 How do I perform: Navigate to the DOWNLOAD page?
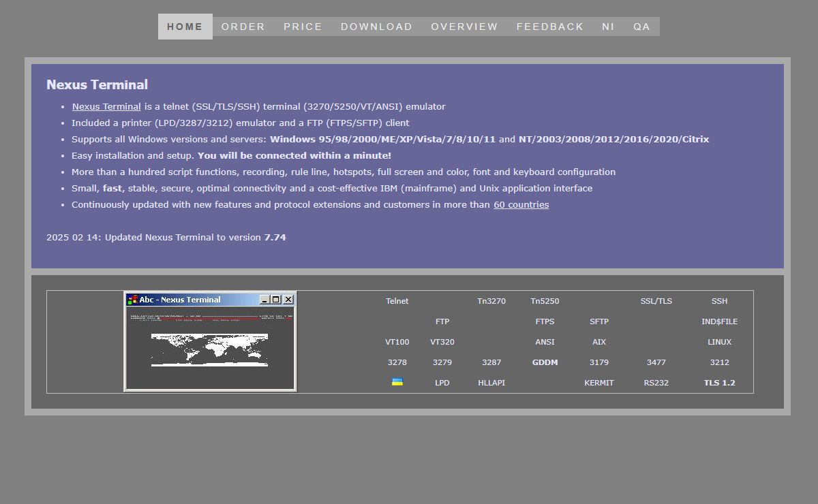(x=376, y=27)
